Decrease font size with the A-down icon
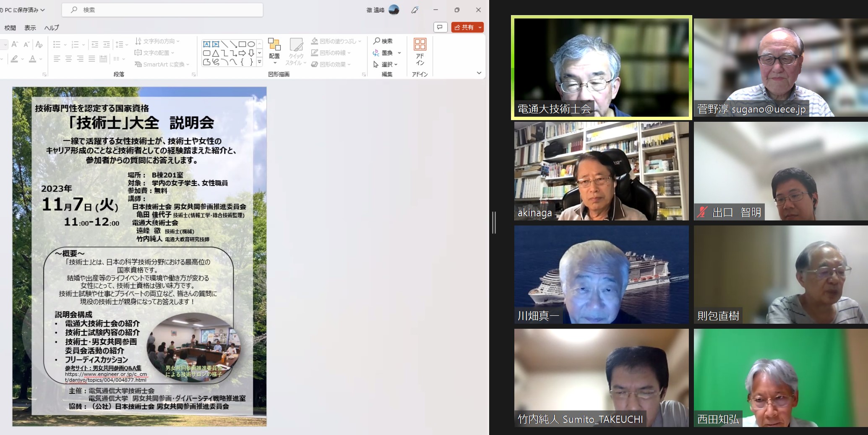Viewport: 868px width, 435px height. pyautogui.click(x=26, y=44)
